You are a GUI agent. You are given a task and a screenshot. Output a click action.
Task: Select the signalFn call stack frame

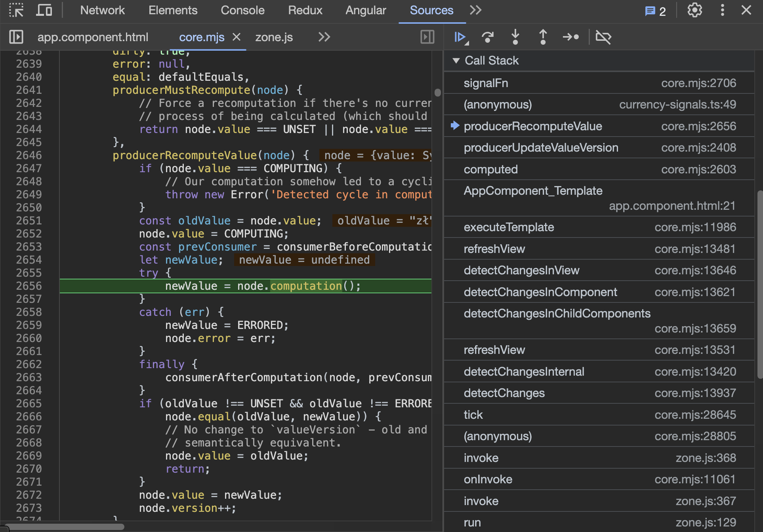486,83
